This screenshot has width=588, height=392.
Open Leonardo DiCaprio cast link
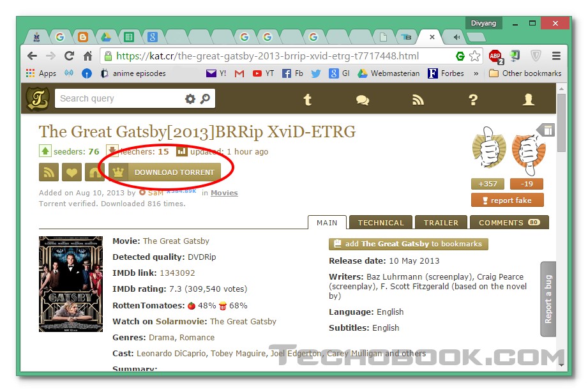click(171, 353)
